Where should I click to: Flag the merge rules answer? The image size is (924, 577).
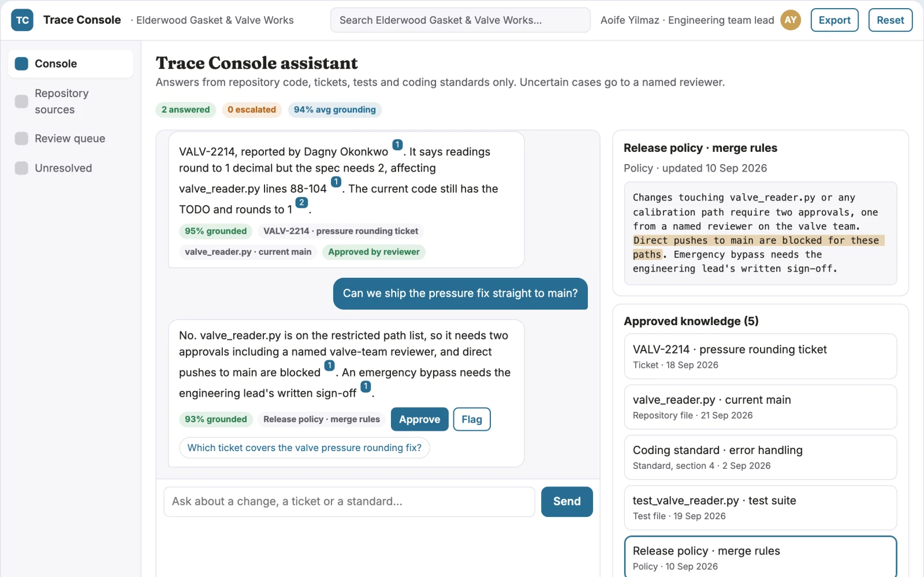(472, 419)
